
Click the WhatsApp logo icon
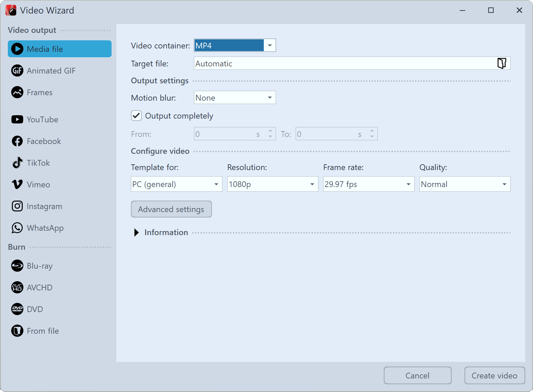pyautogui.click(x=17, y=228)
